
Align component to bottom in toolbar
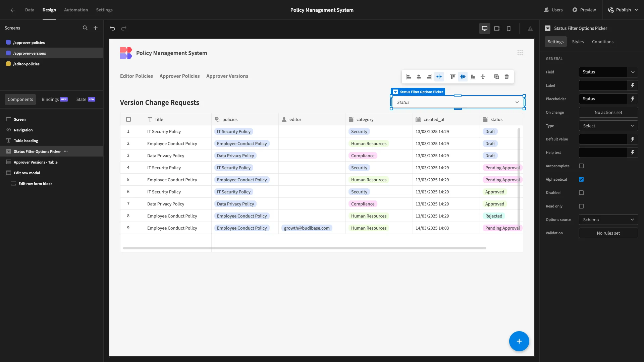click(x=473, y=77)
